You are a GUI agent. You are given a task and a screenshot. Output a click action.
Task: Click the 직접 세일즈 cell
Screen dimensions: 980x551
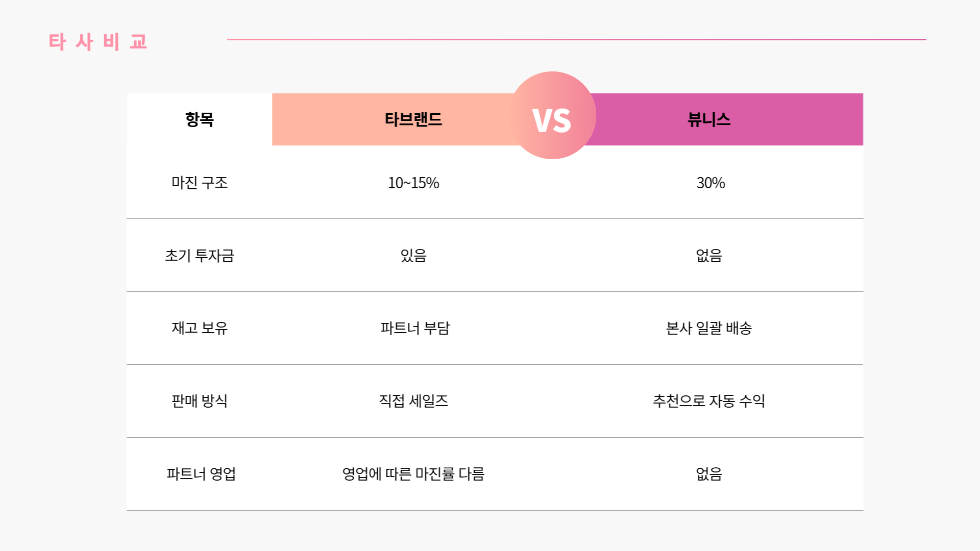click(x=413, y=401)
